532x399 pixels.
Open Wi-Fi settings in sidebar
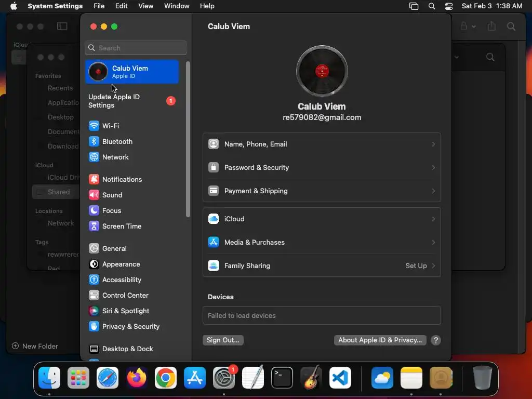[x=131, y=126]
